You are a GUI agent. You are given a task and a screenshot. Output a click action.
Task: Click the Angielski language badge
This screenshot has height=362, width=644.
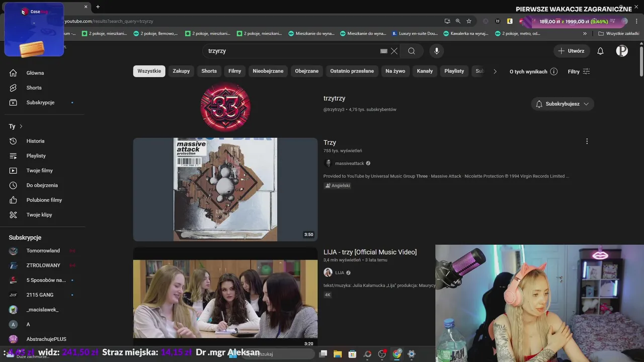tap(338, 186)
